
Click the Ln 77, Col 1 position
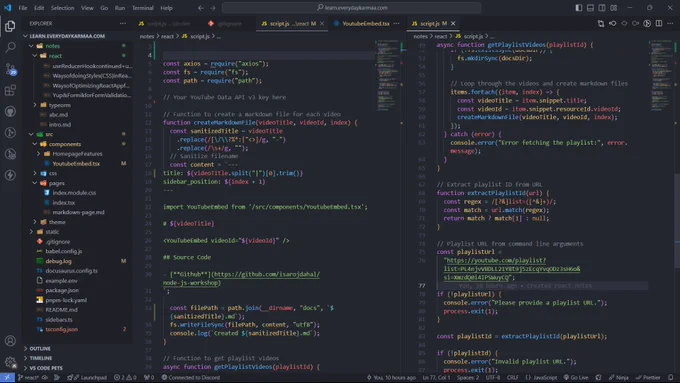(x=437, y=377)
